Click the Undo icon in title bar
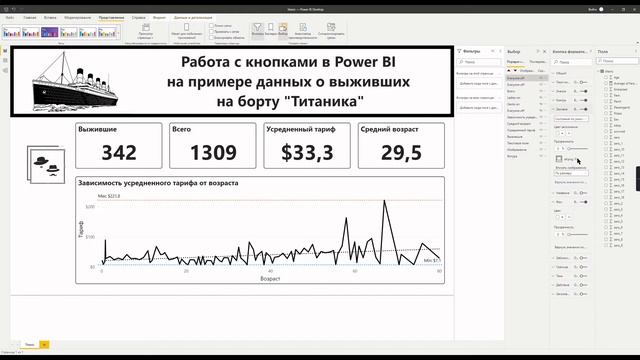Viewport: 640px width, 360px height. pos(13,9)
